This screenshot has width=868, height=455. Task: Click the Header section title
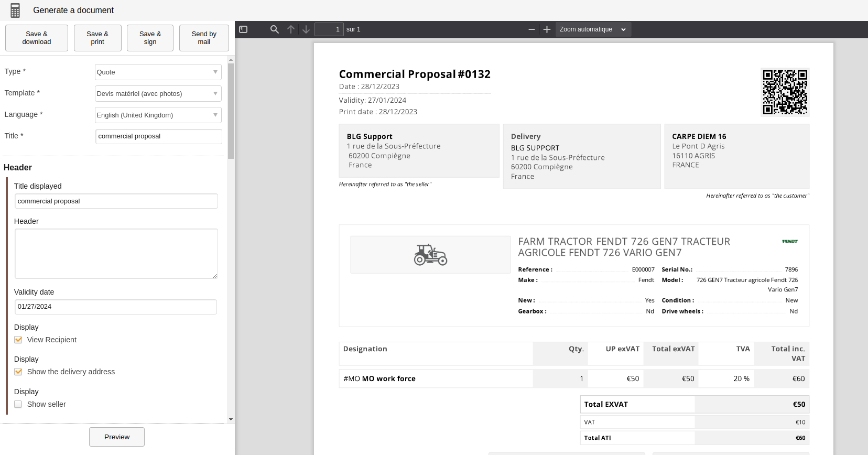pos(18,168)
